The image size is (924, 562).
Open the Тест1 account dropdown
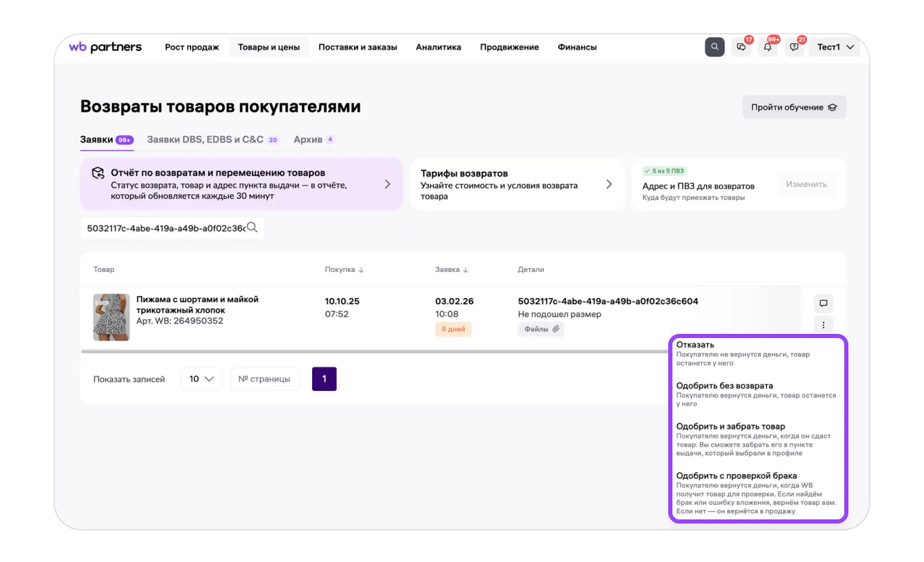pyautogui.click(x=835, y=47)
